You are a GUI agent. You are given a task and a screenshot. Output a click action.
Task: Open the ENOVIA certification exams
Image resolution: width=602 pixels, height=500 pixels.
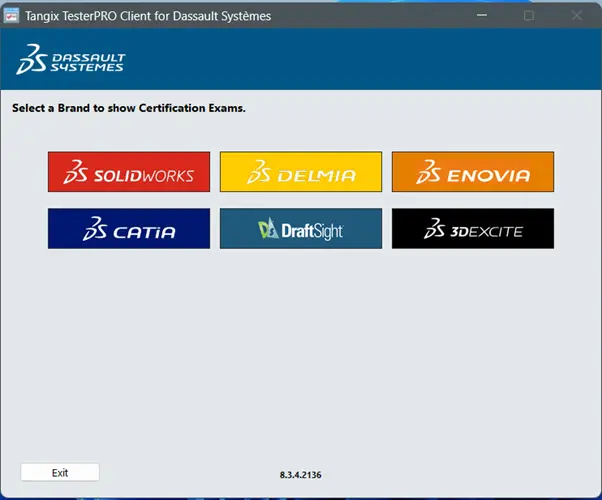pos(473,172)
